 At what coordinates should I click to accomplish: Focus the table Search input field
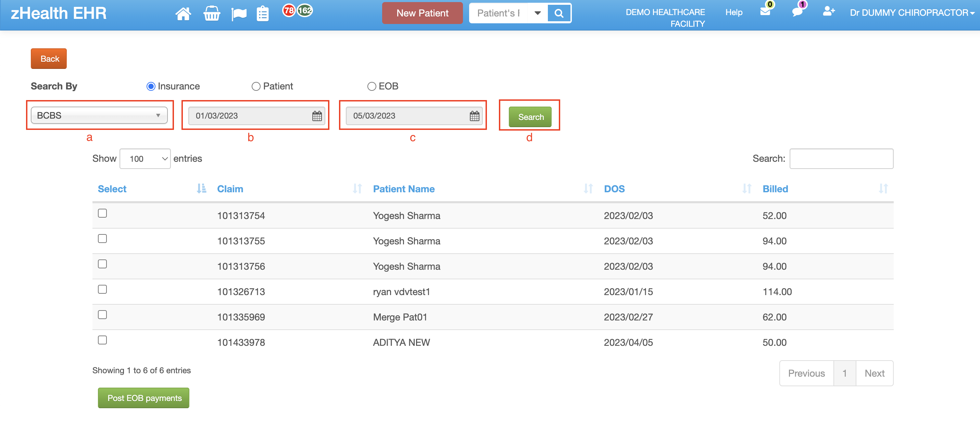[841, 159]
